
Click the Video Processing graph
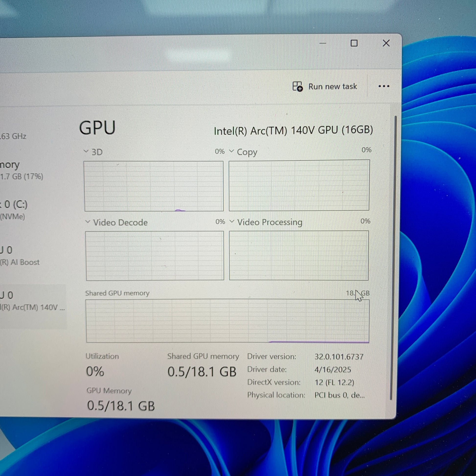(x=299, y=256)
